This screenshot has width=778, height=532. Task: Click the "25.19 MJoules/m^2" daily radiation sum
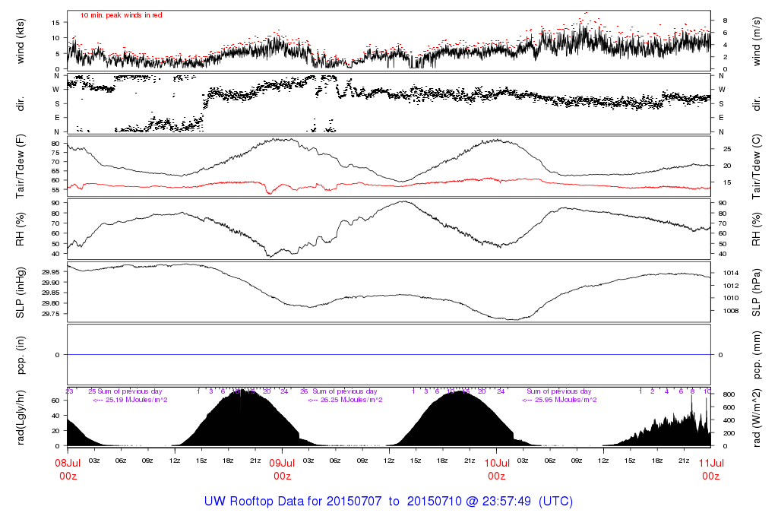[137, 400]
